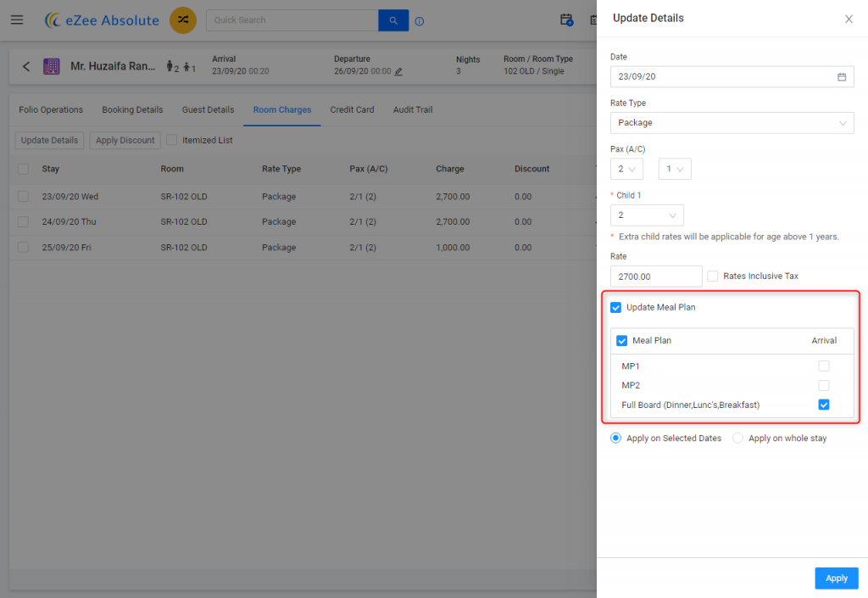The height and width of the screenshot is (598, 868).
Task: Open the info icon beside search
Action: coord(419,21)
